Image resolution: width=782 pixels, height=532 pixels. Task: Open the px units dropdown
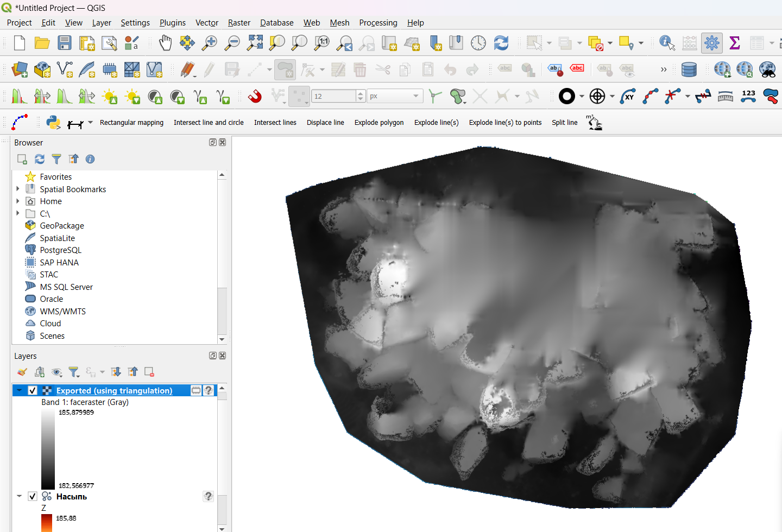[395, 96]
